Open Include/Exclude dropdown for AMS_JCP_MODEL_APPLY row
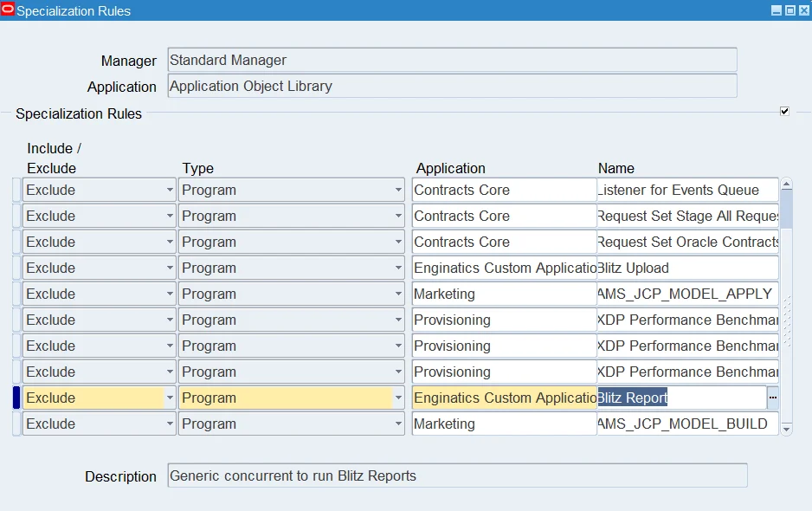This screenshot has height=511, width=812. coord(170,294)
